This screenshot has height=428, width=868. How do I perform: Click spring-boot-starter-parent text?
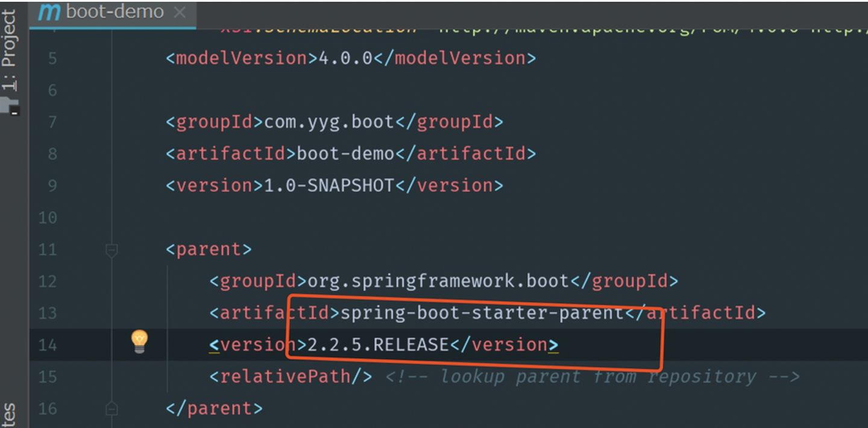482,313
